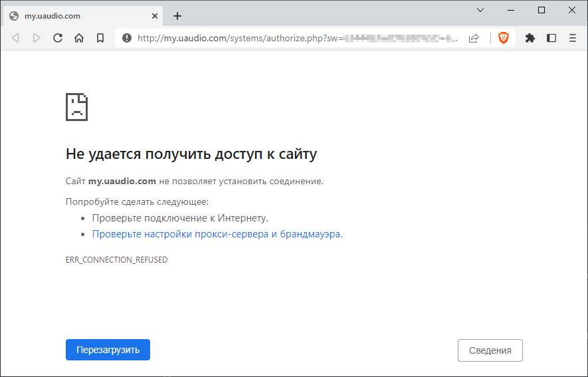Click text Попробуйте сделать следующее
The height and width of the screenshot is (377, 588).
coord(137,202)
